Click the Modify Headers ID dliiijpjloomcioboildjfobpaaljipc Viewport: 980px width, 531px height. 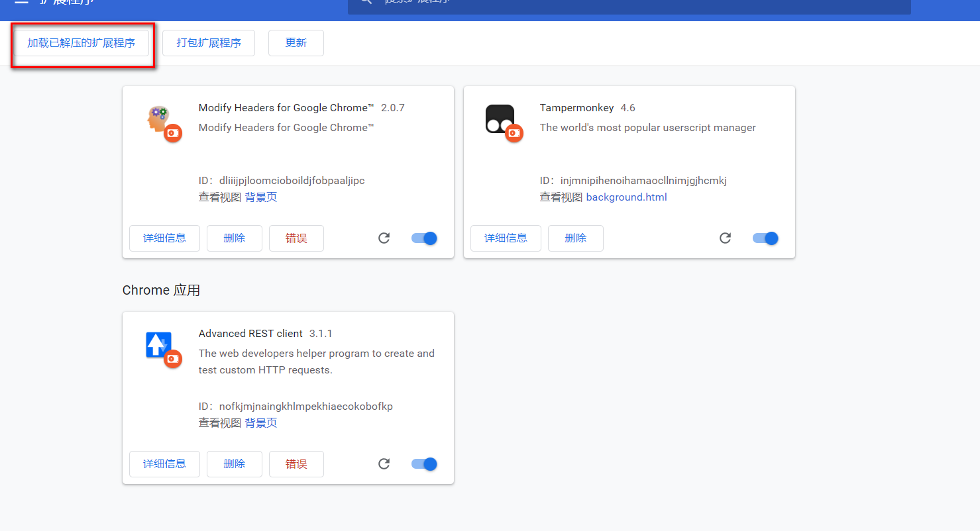[x=292, y=181]
